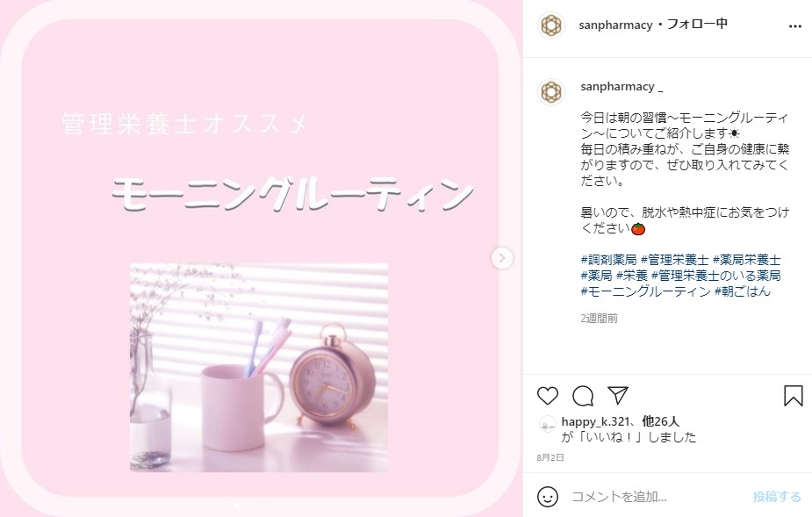812x517 pixels.
Task: Show list of 他26人 who liked
Action: pos(661,421)
